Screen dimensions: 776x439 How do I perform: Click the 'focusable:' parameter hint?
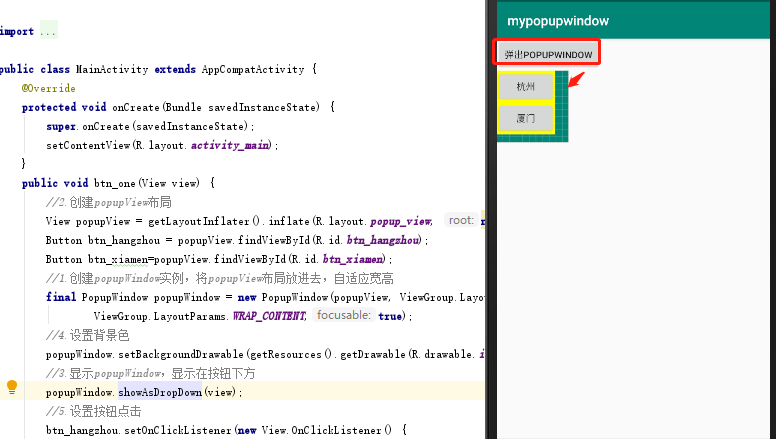pos(343,315)
